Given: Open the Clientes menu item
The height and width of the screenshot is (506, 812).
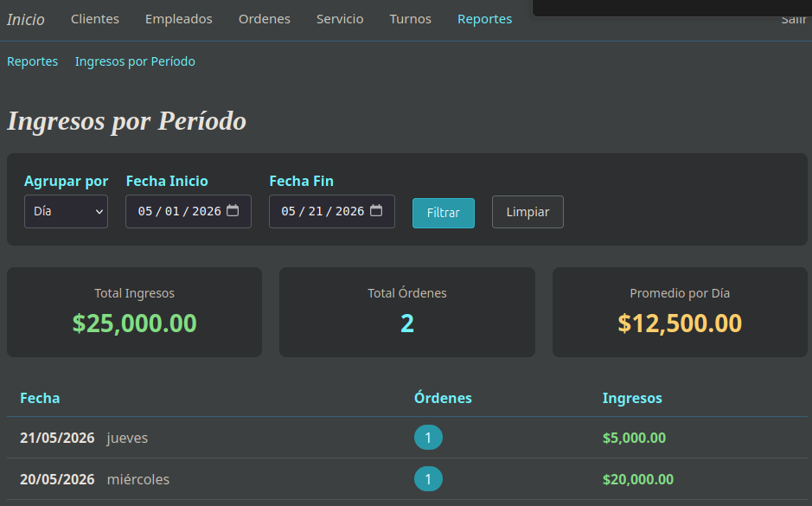Looking at the screenshot, I should pyautogui.click(x=95, y=19).
